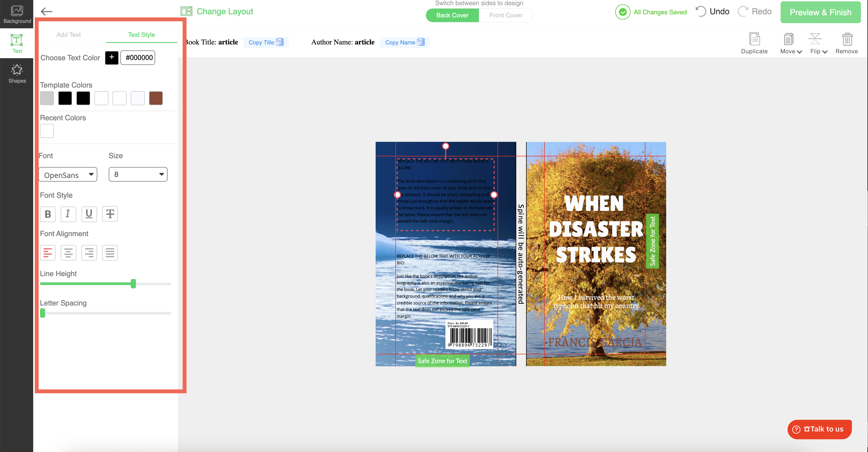The image size is (868, 452).
Task: Select center text alignment
Action: [68, 253]
